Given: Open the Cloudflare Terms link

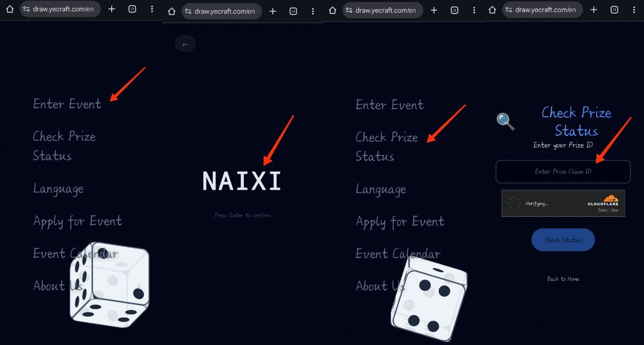Looking at the screenshot, I should (x=614, y=210).
